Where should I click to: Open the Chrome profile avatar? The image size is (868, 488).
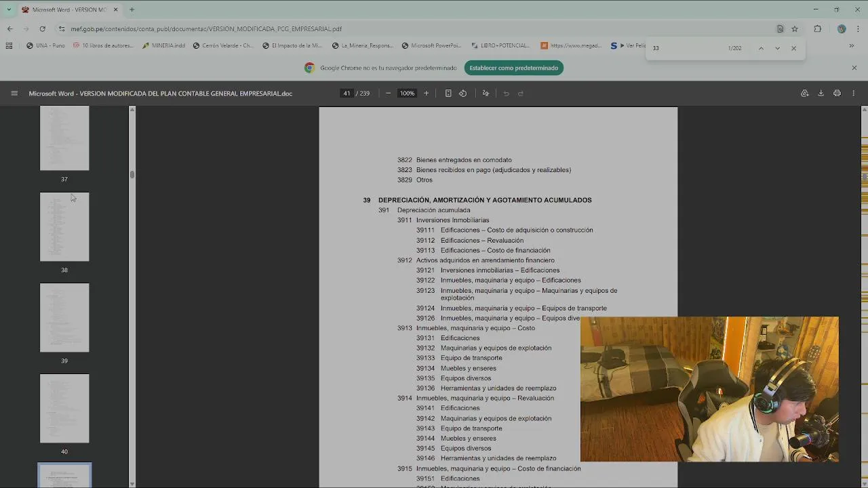coord(842,28)
